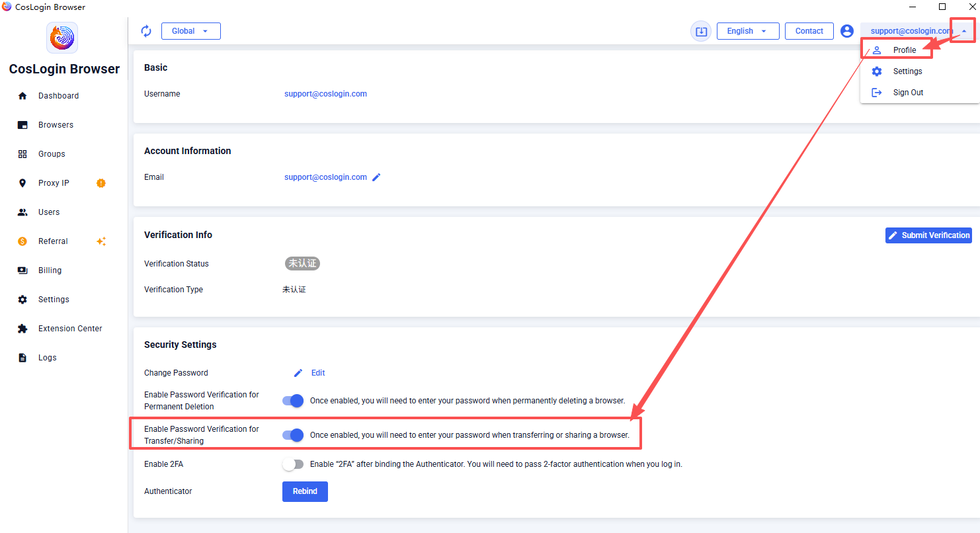The width and height of the screenshot is (980, 533).
Task: Click the Billing icon in sidebar
Action: 22,270
